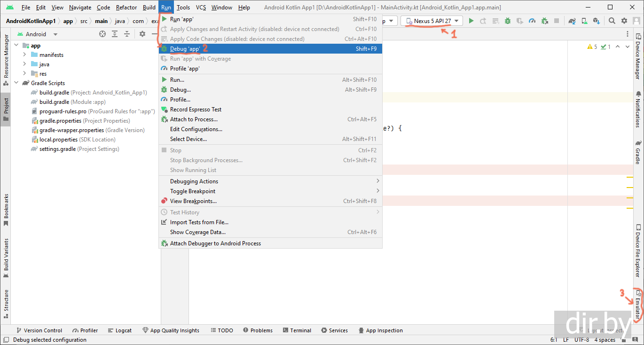The width and height of the screenshot is (644, 345).
Task: Expand the manifests folder
Action: 24,55
